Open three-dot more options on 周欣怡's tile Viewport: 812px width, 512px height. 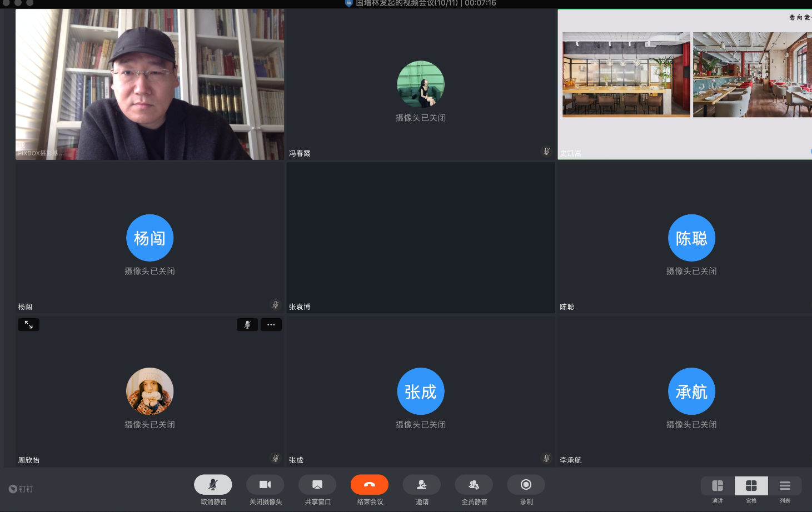point(271,325)
